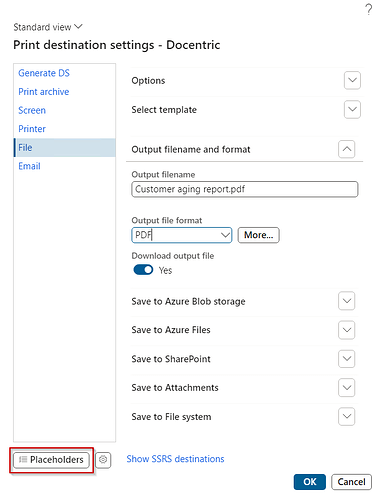The height and width of the screenshot is (500, 374).
Task: Confirm with the OK button
Action: (x=310, y=482)
